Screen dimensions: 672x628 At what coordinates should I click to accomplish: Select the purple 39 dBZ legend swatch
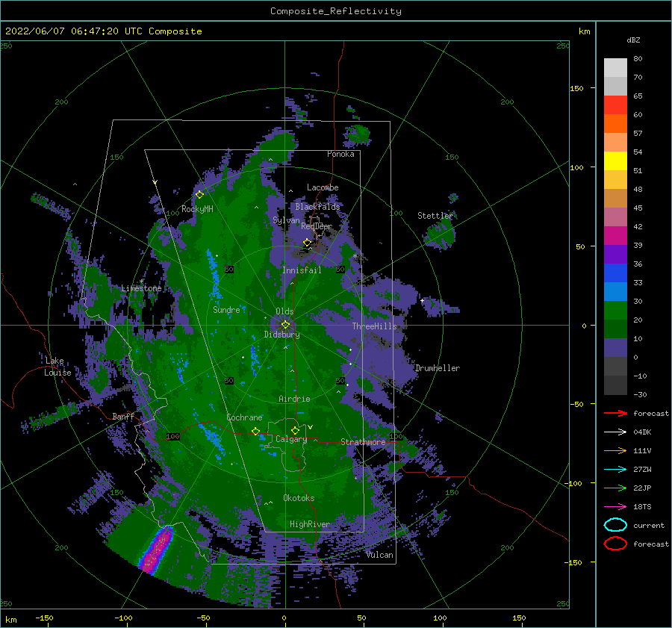pos(615,254)
